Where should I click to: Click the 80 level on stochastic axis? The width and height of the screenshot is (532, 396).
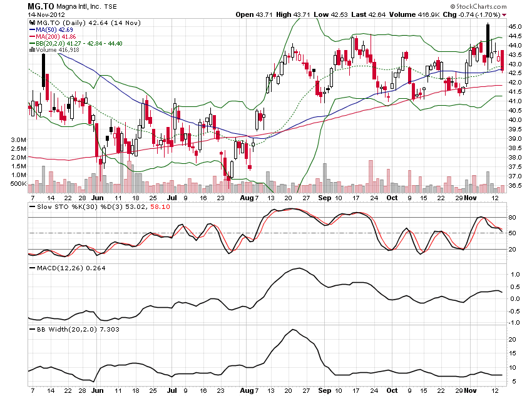513,217
